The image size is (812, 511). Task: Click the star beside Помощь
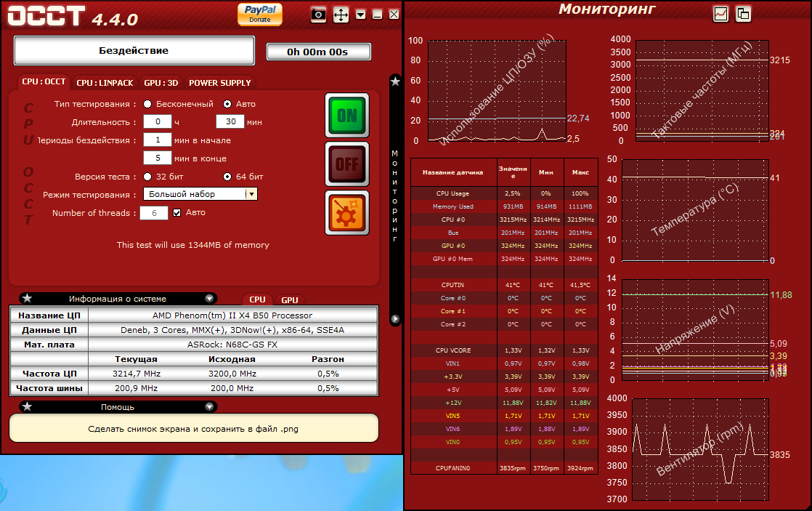click(x=28, y=407)
